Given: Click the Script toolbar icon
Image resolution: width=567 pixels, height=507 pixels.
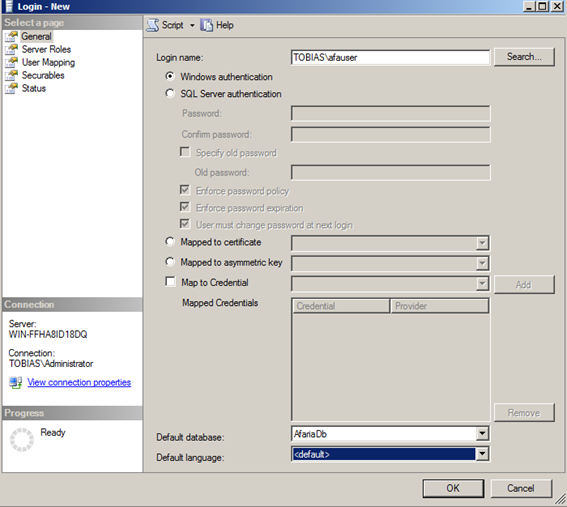Looking at the screenshot, I should pos(153,25).
